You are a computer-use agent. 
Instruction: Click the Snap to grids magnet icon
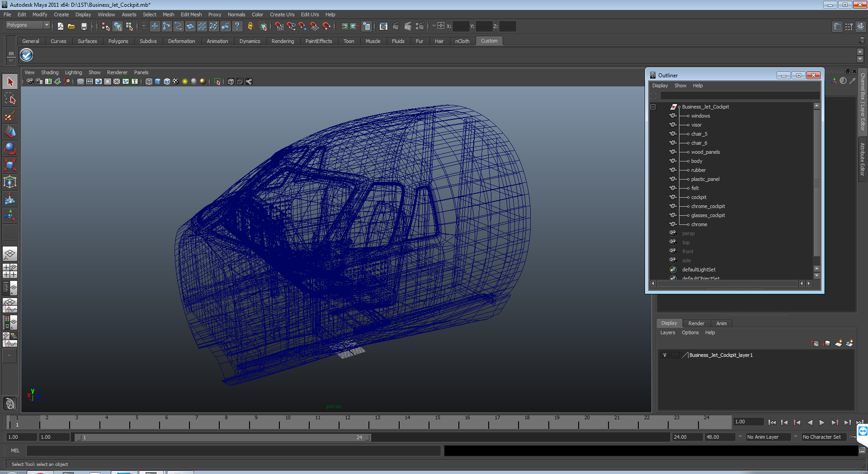279,26
